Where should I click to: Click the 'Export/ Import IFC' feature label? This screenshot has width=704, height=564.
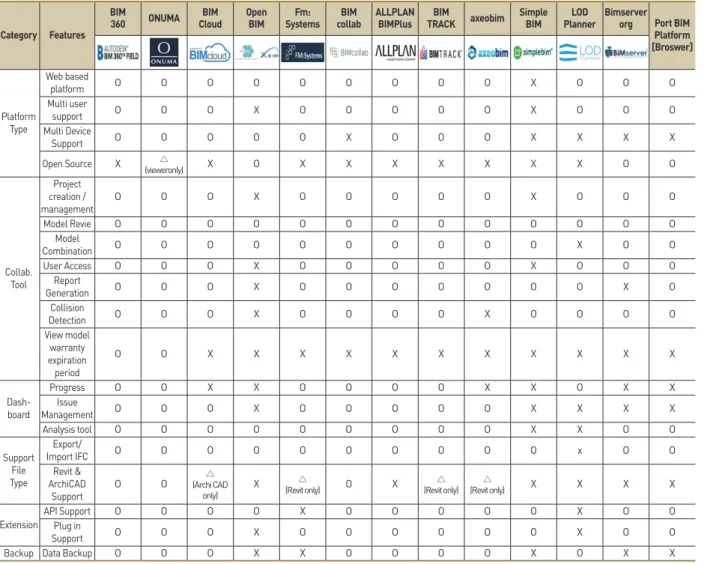pos(67,450)
